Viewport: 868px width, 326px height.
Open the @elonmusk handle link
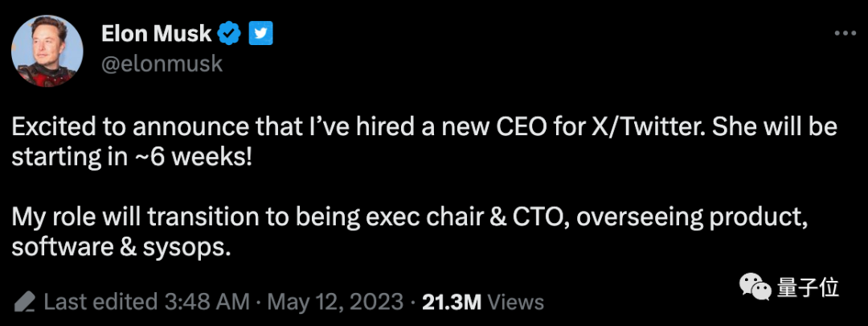pos(162,64)
